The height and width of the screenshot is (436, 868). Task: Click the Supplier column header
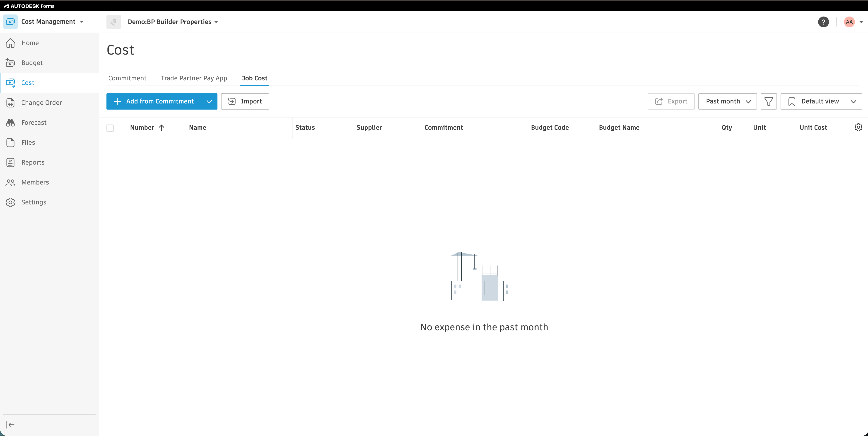click(x=369, y=128)
